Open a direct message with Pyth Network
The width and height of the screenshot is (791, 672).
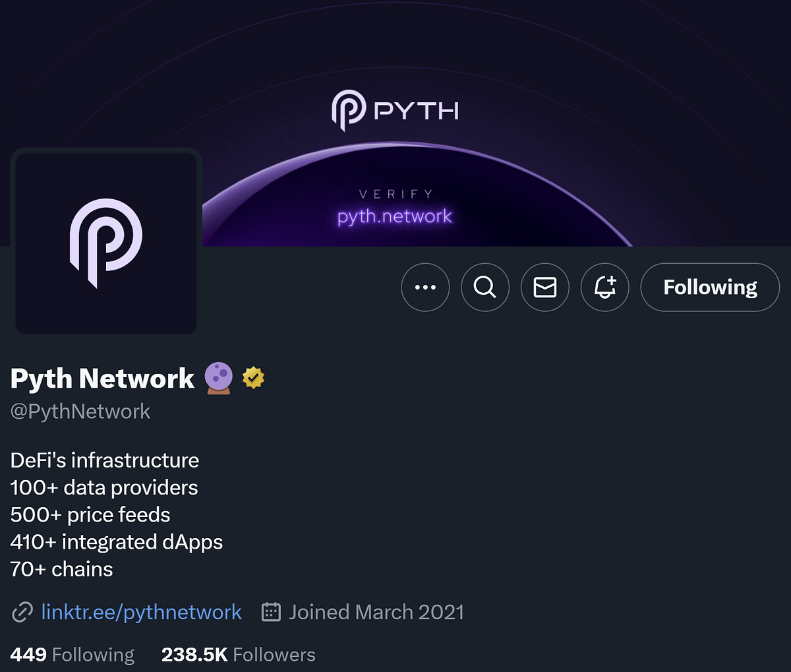click(x=545, y=288)
